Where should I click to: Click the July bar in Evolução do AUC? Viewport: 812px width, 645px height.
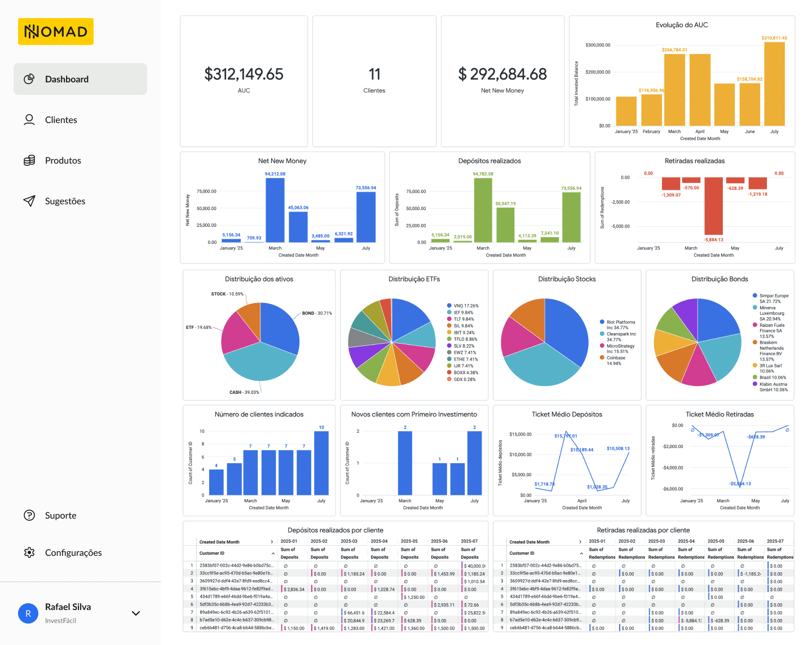774,84
